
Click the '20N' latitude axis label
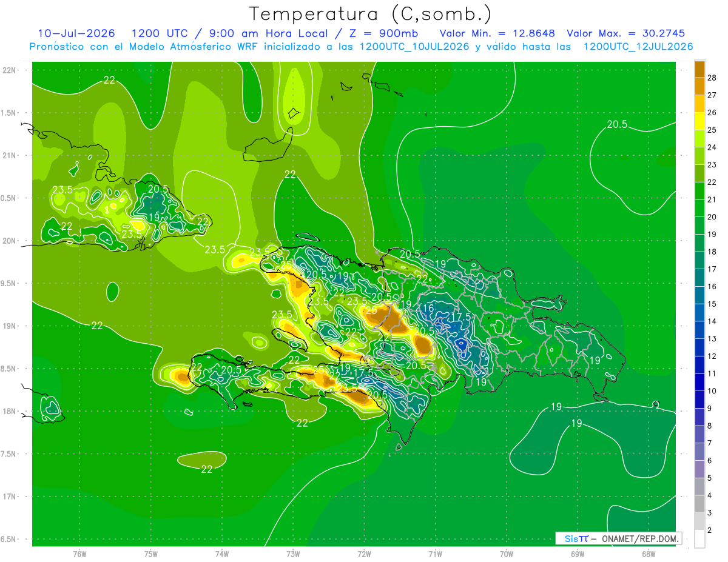pos(10,241)
